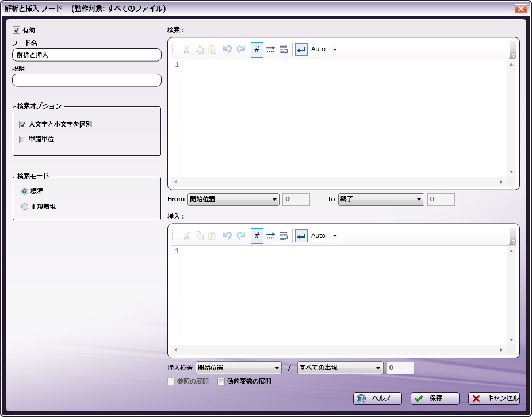Open the From 開始位置 dropdown

pyautogui.click(x=233, y=200)
